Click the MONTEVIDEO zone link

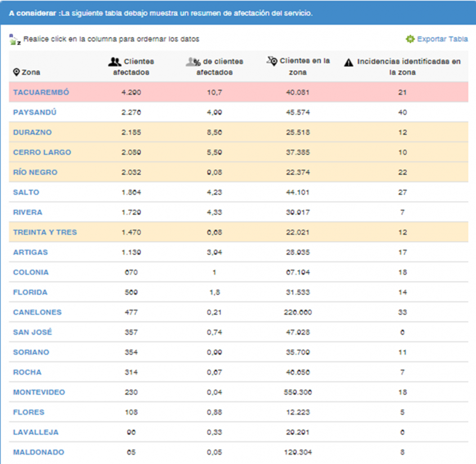click(39, 392)
